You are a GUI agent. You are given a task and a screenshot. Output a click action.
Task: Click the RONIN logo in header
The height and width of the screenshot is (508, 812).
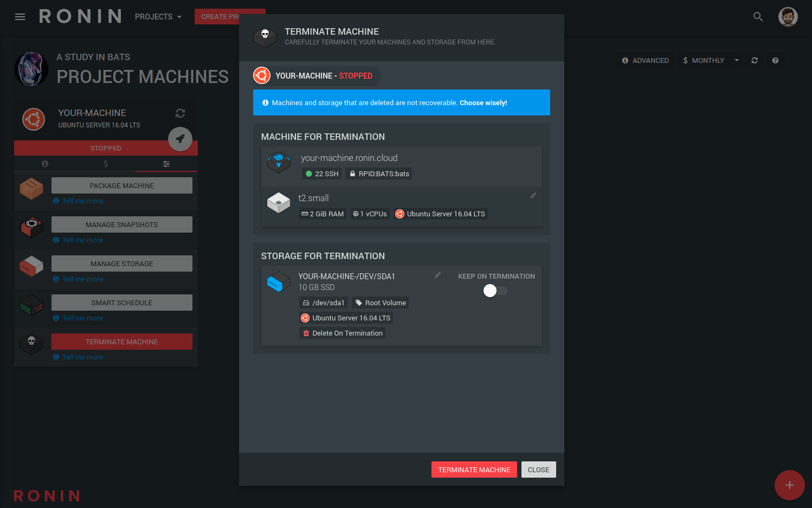tap(81, 16)
